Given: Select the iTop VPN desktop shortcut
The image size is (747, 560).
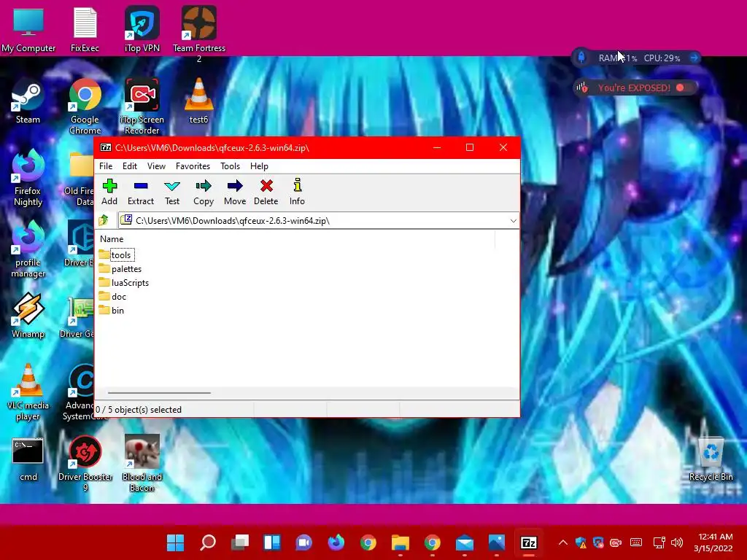Looking at the screenshot, I should pyautogui.click(x=142, y=29).
